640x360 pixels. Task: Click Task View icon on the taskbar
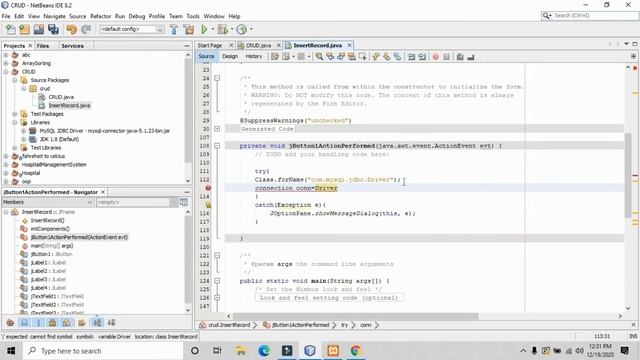click(217, 351)
